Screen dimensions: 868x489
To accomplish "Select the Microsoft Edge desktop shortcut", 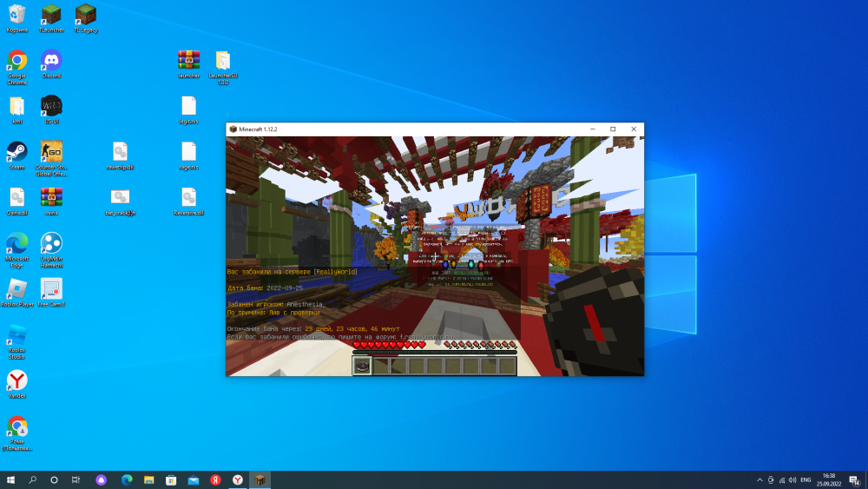I will (17, 250).
